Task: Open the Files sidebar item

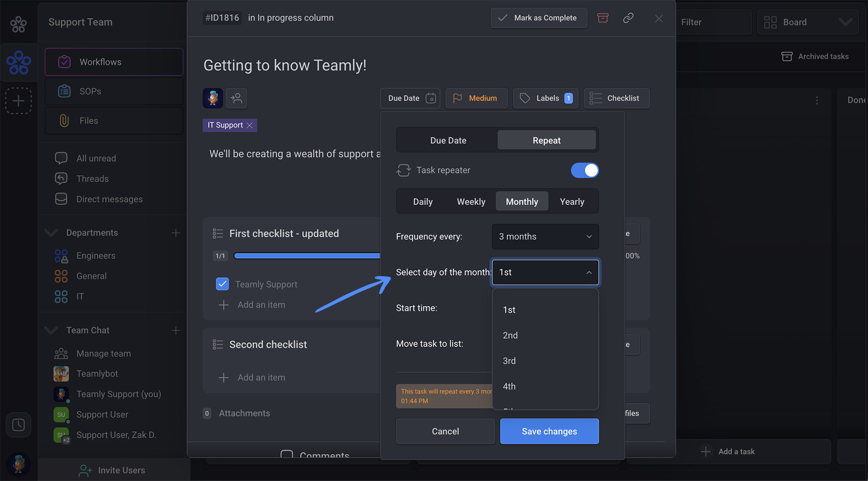Action: pyautogui.click(x=114, y=121)
